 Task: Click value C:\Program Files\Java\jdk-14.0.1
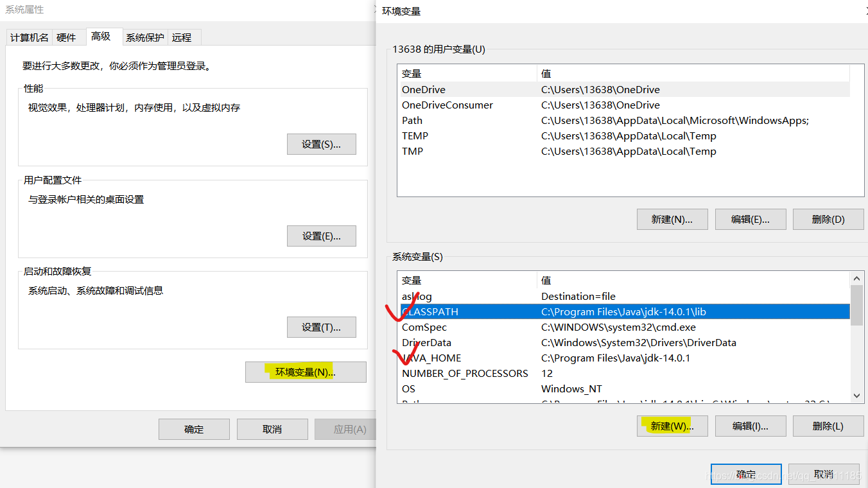coord(616,358)
